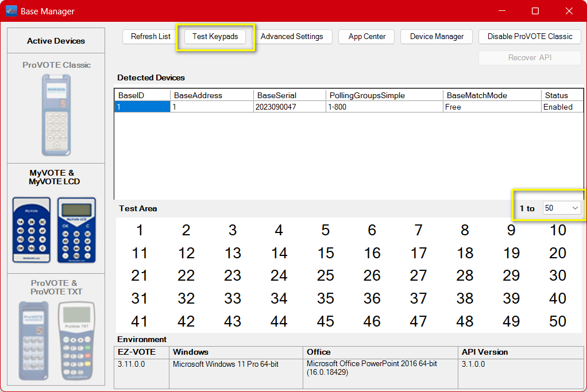The height and width of the screenshot is (392, 587).
Task: Click the Refresh List button
Action: point(150,37)
